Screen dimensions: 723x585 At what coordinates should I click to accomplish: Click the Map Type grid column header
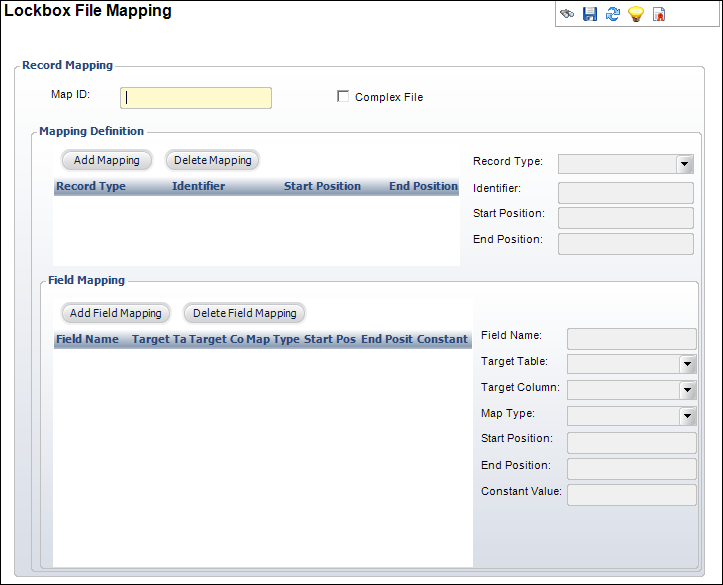point(273,339)
